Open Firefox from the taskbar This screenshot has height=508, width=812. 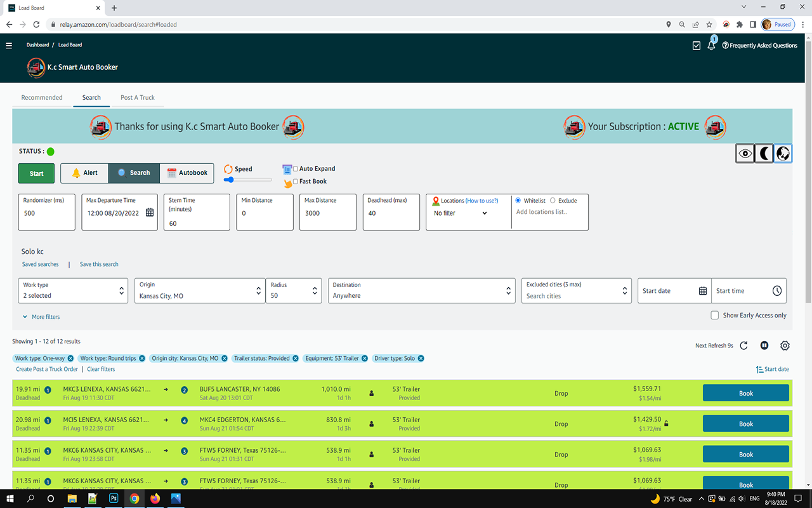point(155,498)
